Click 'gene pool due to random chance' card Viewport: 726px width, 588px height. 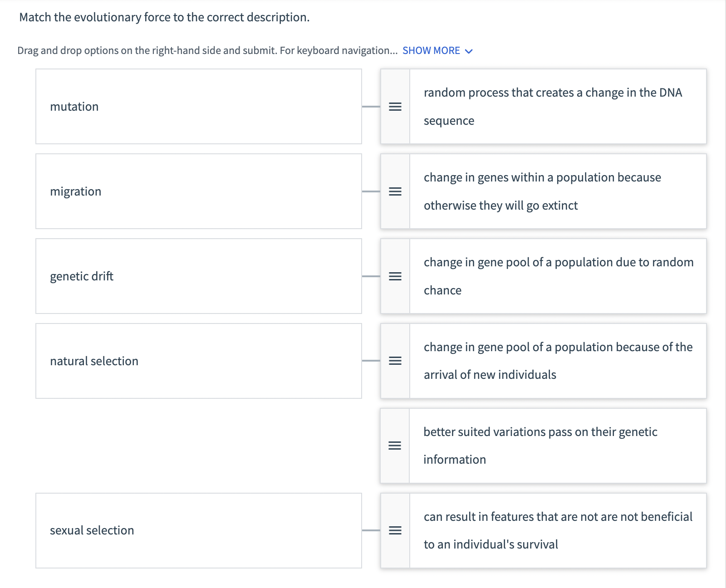click(x=557, y=276)
